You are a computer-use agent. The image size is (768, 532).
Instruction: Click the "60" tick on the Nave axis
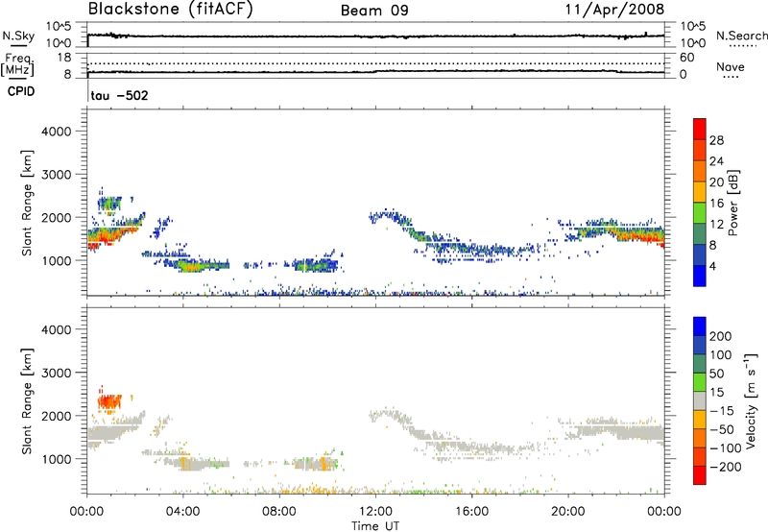[686, 58]
